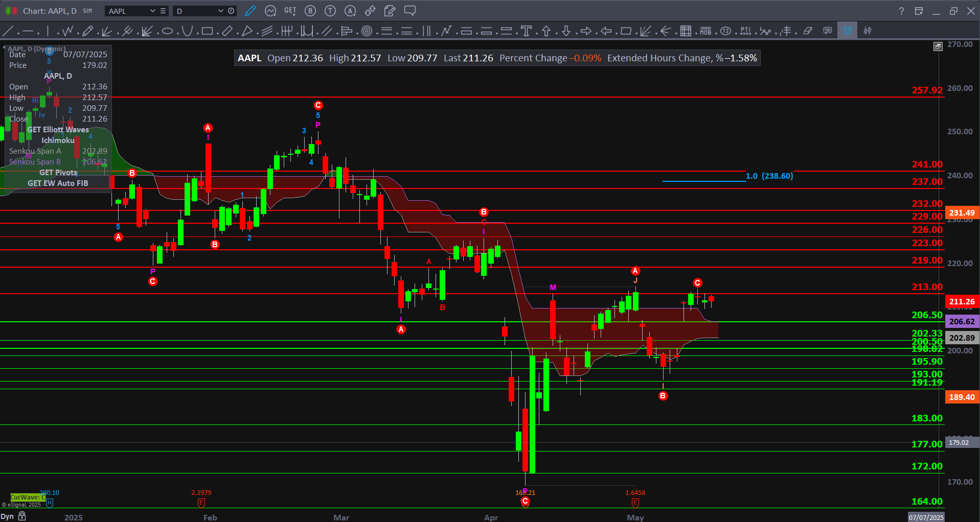
Task: Pick the Andrews pitchfork tool
Action: coord(127,31)
